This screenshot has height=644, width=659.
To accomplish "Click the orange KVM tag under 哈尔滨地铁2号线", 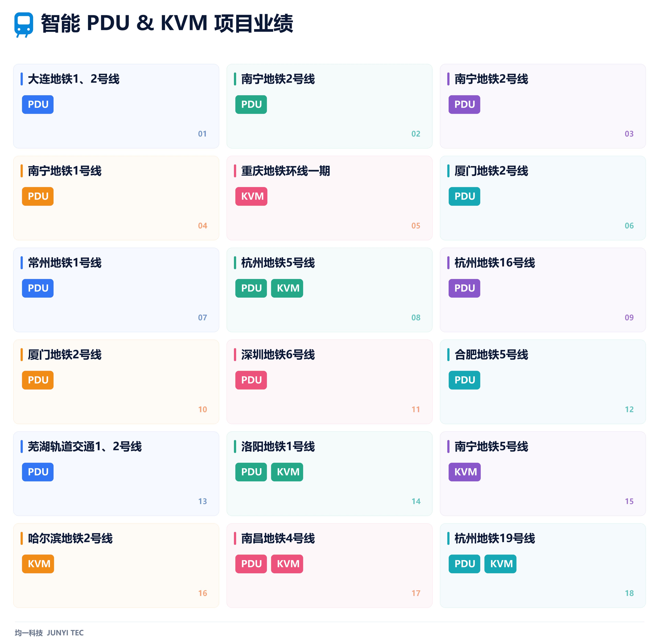I will (x=38, y=564).
